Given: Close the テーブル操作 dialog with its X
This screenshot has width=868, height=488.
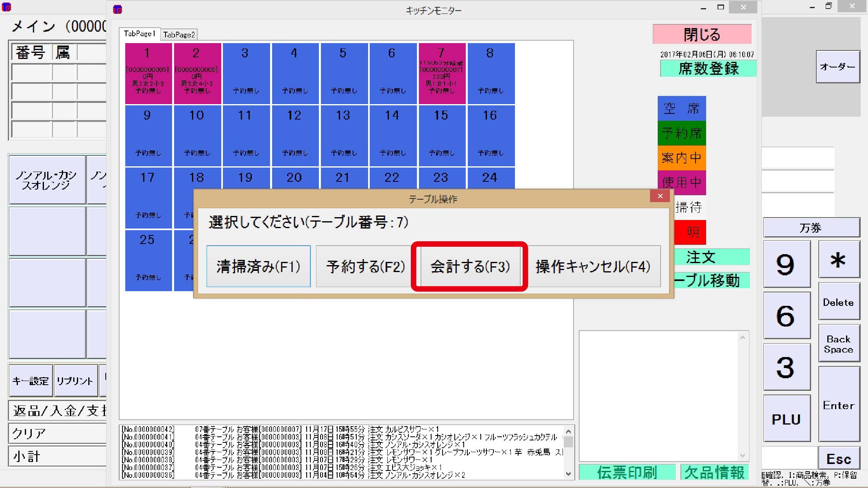Looking at the screenshot, I should tap(660, 196).
